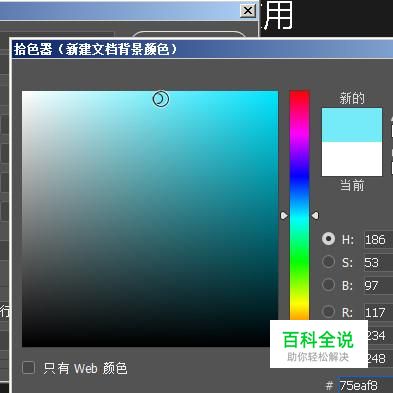Click the hex color field 75eaf8
The height and width of the screenshot is (393, 393).
365,386
